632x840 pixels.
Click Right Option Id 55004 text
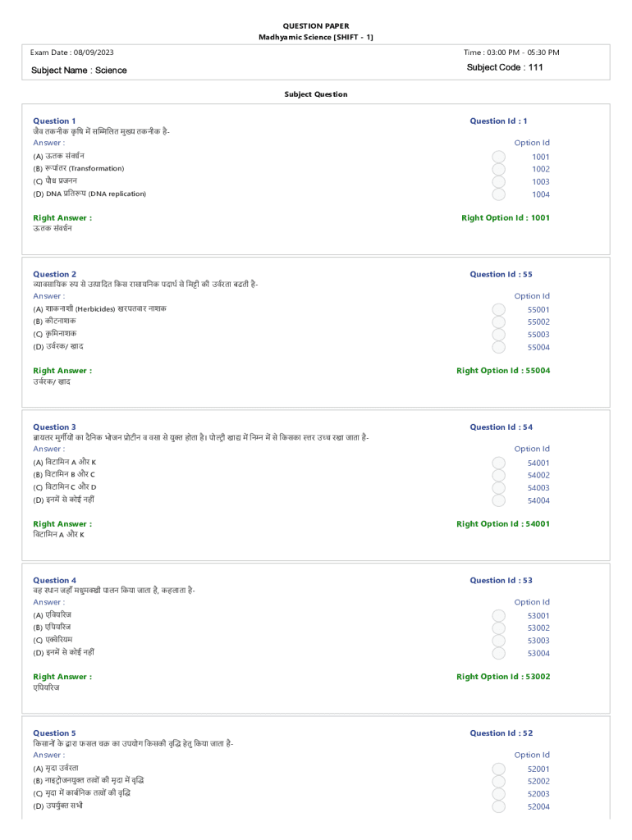503,371
